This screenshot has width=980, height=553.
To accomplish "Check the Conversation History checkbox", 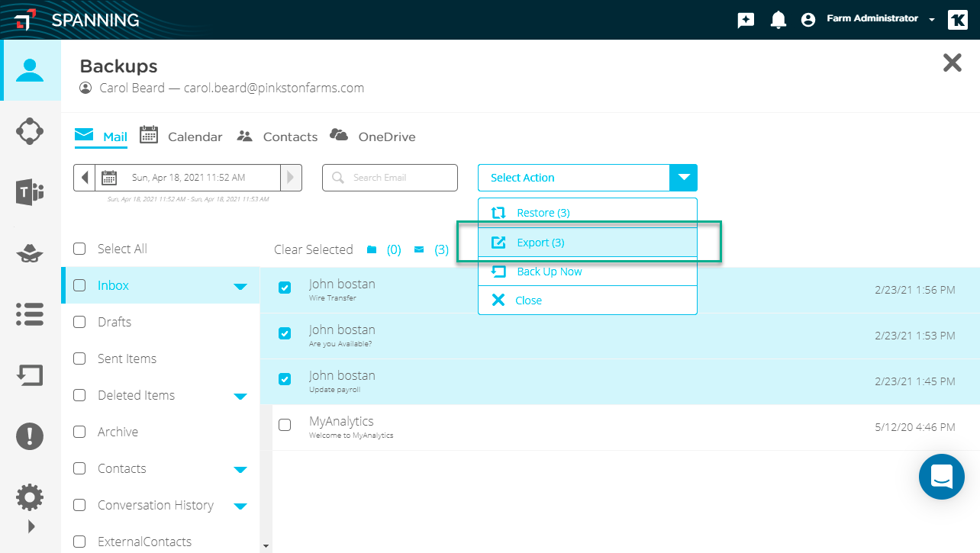I will [79, 505].
